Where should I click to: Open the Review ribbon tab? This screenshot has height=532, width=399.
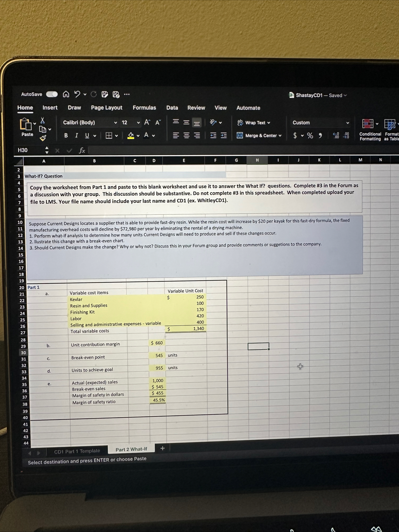[x=196, y=108]
